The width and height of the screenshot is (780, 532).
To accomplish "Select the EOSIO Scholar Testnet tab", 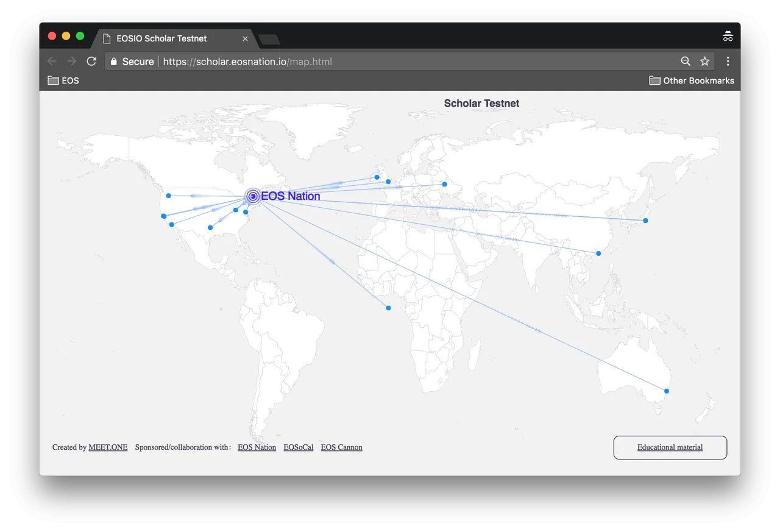I will [x=174, y=38].
